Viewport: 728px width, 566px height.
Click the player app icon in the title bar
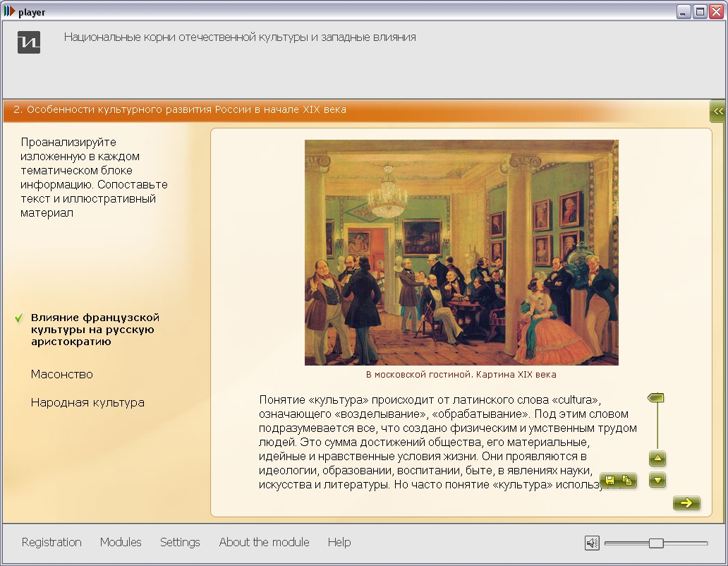pos(9,11)
